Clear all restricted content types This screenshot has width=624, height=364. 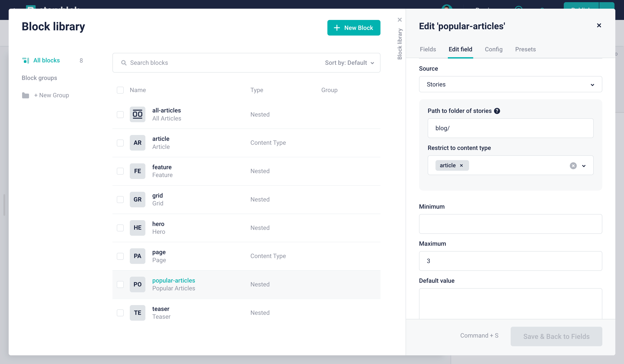pyautogui.click(x=573, y=166)
